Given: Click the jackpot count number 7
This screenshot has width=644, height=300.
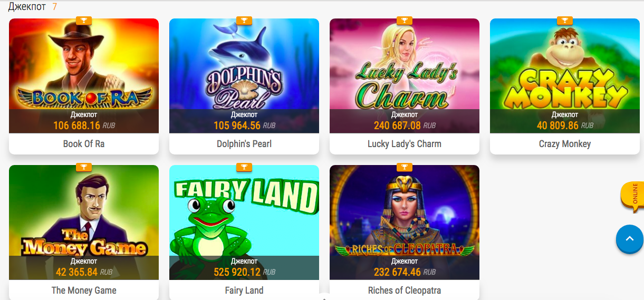Looking at the screenshot, I should point(55,7).
